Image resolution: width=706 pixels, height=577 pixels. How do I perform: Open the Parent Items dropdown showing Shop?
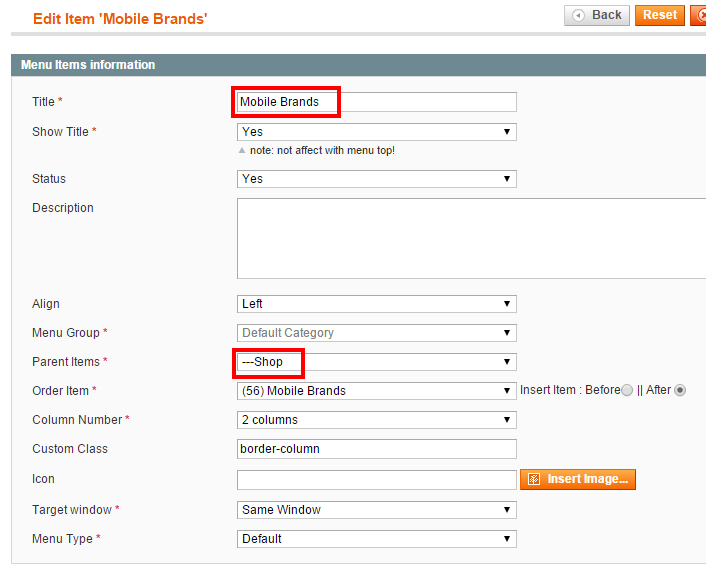pos(376,362)
